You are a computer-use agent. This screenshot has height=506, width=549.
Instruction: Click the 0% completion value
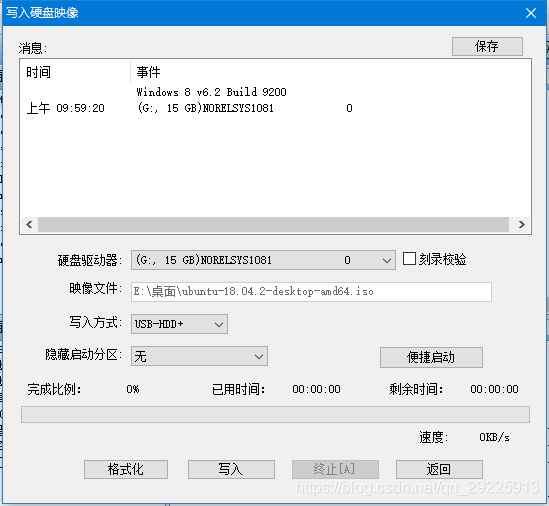tap(133, 389)
